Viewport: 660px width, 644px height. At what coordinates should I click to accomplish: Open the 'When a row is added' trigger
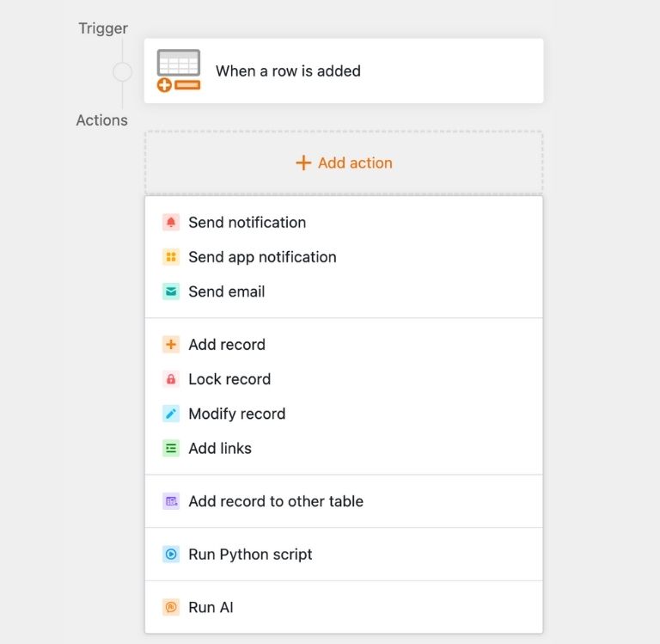click(288, 71)
